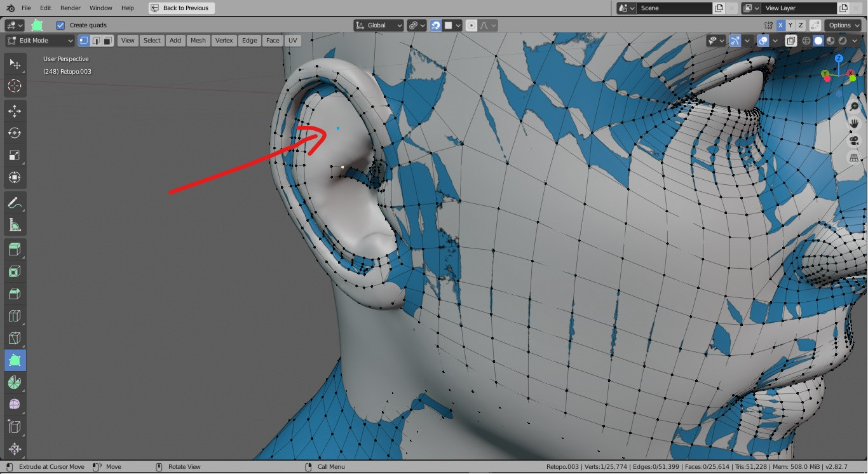
Task: Activate the 3D Cursor tool
Action: coord(15,86)
